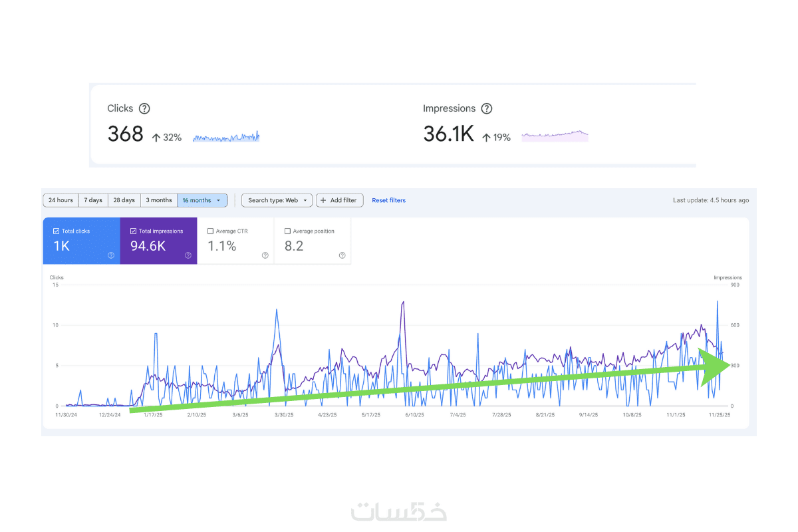Click the help icon next to Impressions
798x532 pixels.
(x=487, y=108)
